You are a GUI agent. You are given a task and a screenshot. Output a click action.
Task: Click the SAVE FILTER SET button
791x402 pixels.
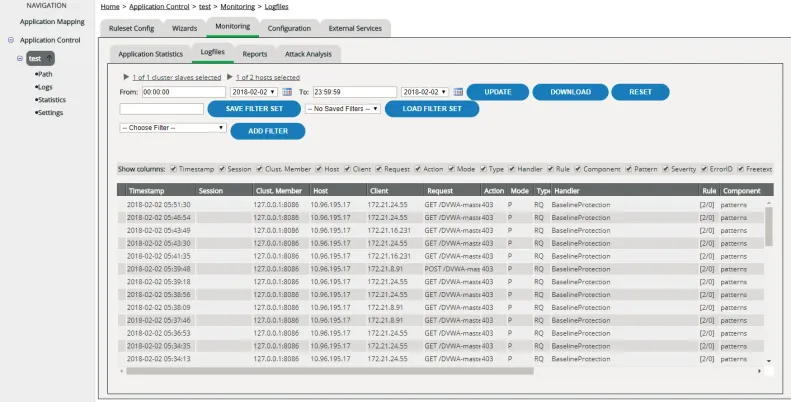(x=254, y=108)
